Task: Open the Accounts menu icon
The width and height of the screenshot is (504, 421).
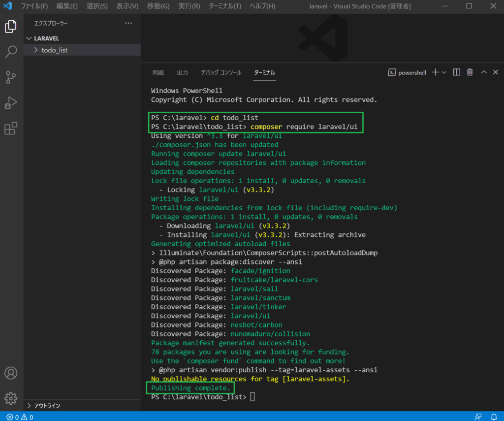Action: click(11, 373)
